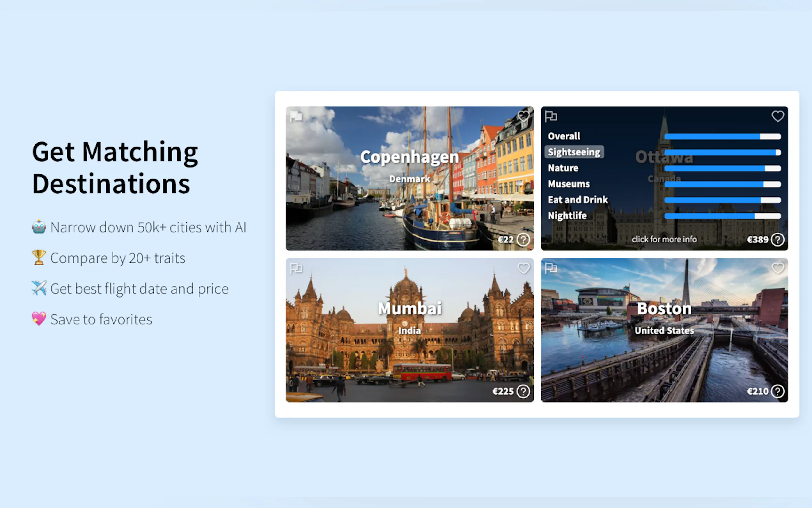The width and height of the screenshot is (812, 508).
Task: Click the Eat and Drink rating bar
Action: coord(722,200)
